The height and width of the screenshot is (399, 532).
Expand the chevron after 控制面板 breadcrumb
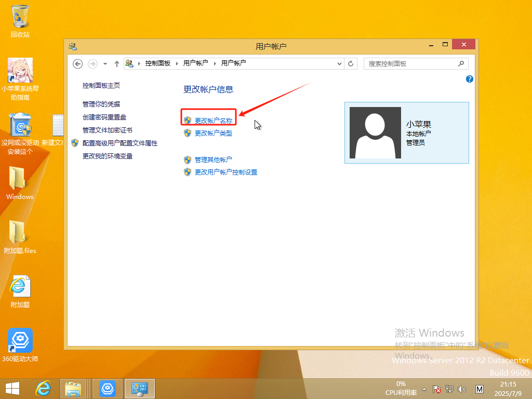tap(177, 63)
